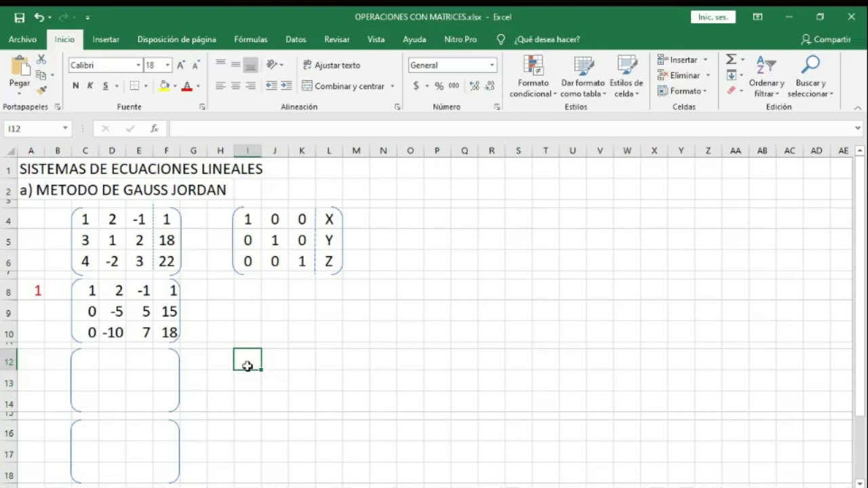Viewport: 868px width, 488px height.
Task: Open Dar formato como tabla
Action: [583, 76]
